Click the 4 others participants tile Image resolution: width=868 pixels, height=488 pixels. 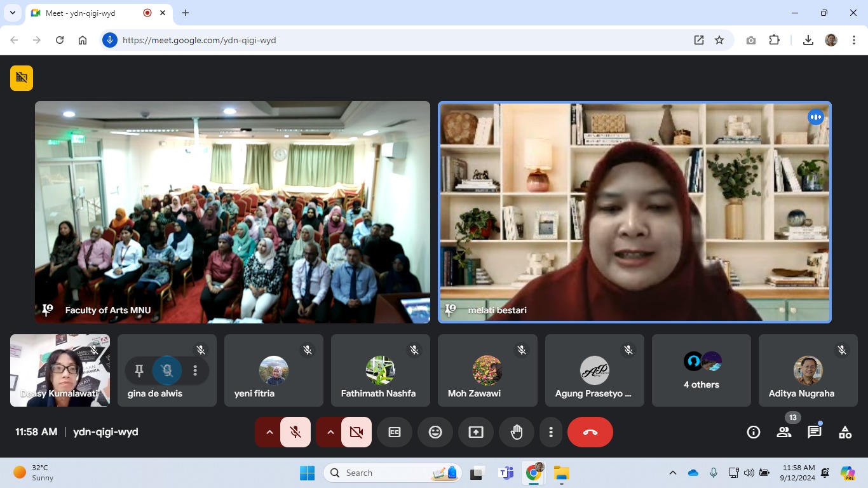701,370
